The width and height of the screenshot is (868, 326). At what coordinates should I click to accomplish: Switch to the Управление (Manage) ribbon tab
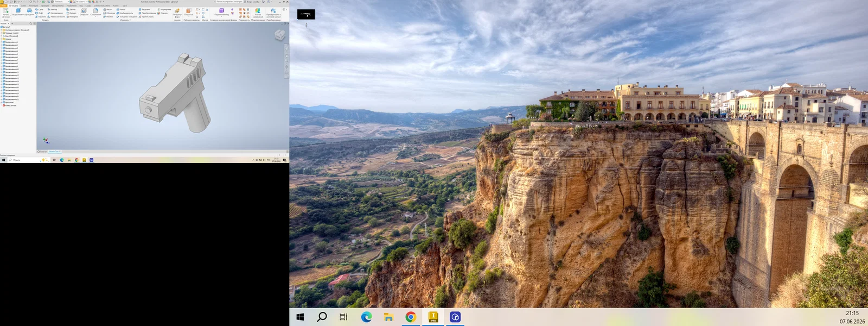click(x=72, y=5)
